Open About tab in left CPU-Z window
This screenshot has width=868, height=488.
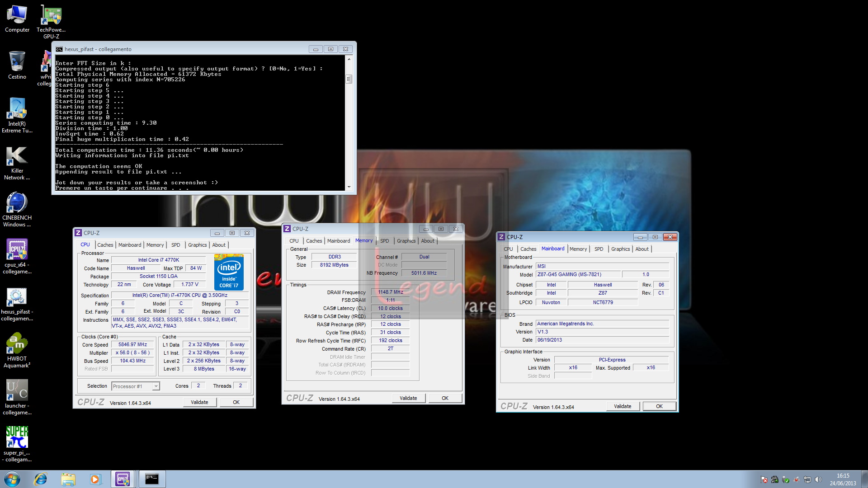219,245
